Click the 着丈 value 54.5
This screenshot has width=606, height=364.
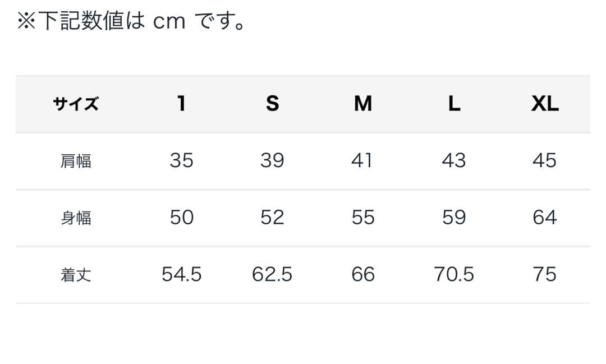pyautogui.click(x=181, y=274)
